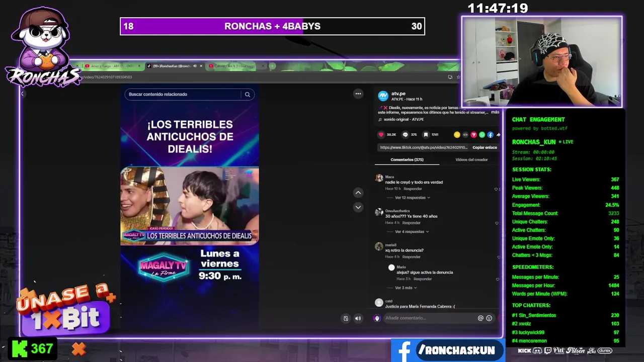The width and height of the screenshot is (644, 362).
Task: Like Maca's comment with heart
Action: (x=497, y=189)
